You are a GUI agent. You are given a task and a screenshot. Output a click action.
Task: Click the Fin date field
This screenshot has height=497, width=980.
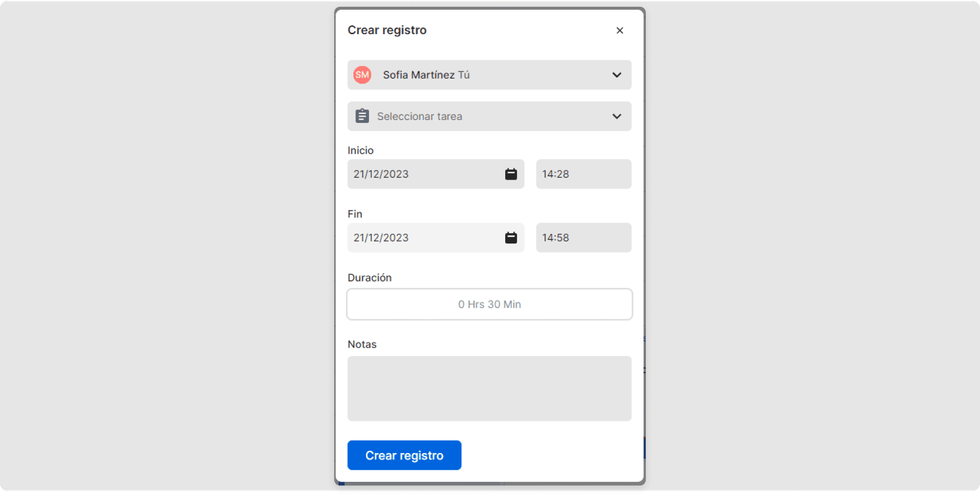pyautogui.click(x=436, y=238)
